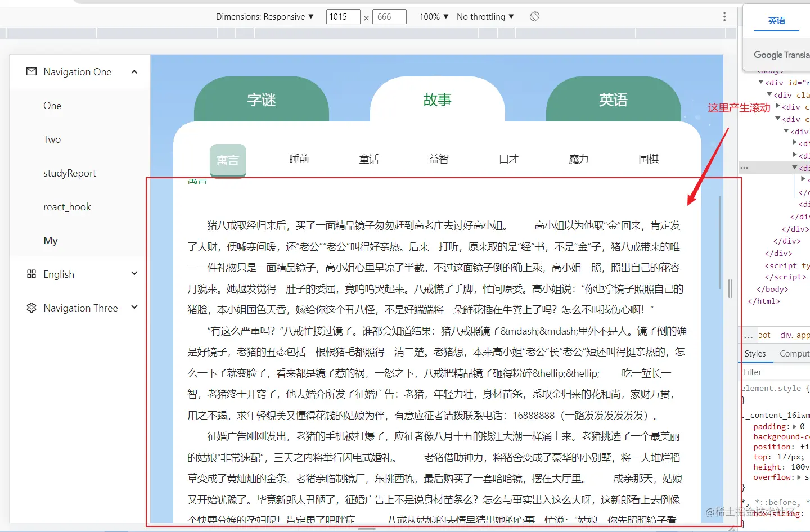Collapse the div id node triangle
This screenshot has width=810, height=532.
pyautogui.click(x=761, y=82)
